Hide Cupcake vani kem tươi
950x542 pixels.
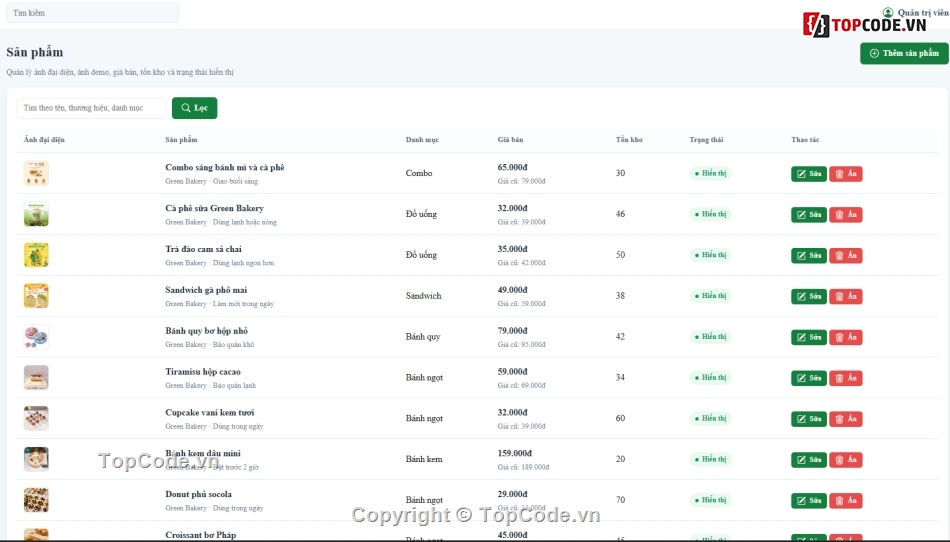pos(845,418)
